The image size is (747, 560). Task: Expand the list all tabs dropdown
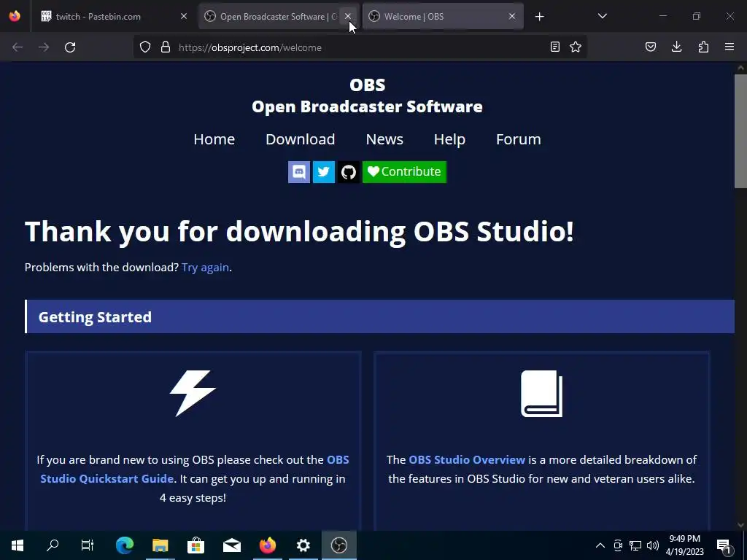click(x=603, y=17)
